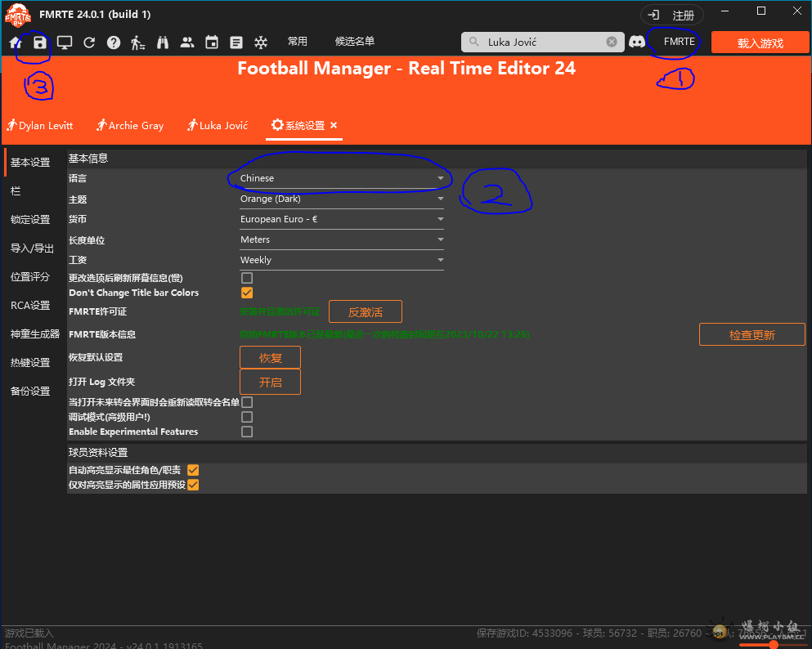Click the FMRTE logo in title bar

tap(18, 15)
